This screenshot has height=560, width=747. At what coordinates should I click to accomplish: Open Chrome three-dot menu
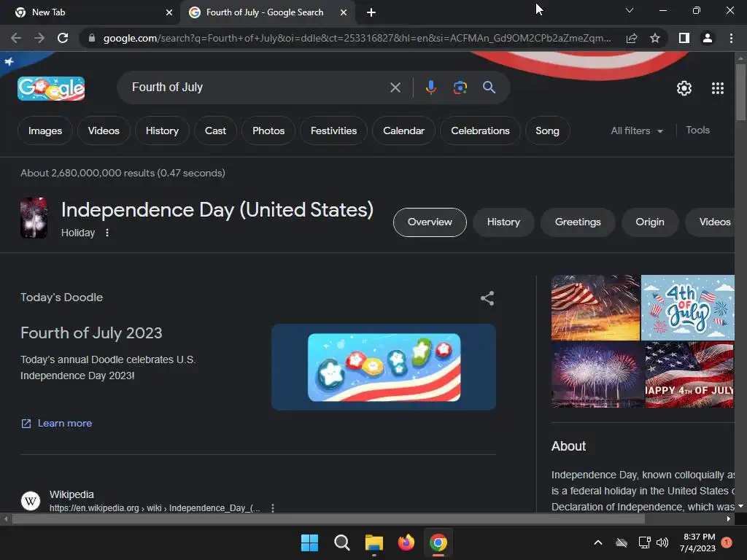tap(731, 38)
